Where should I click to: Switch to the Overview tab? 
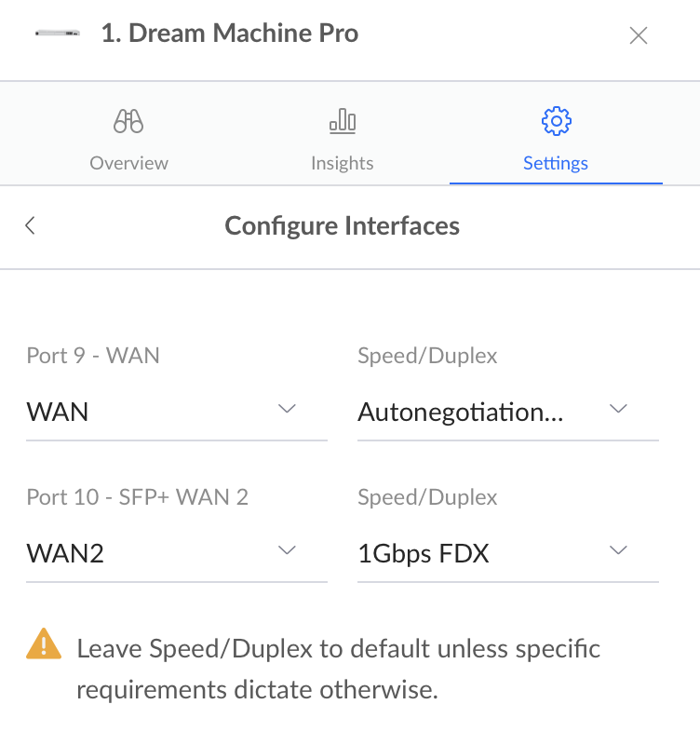click(x=128, y=163)
